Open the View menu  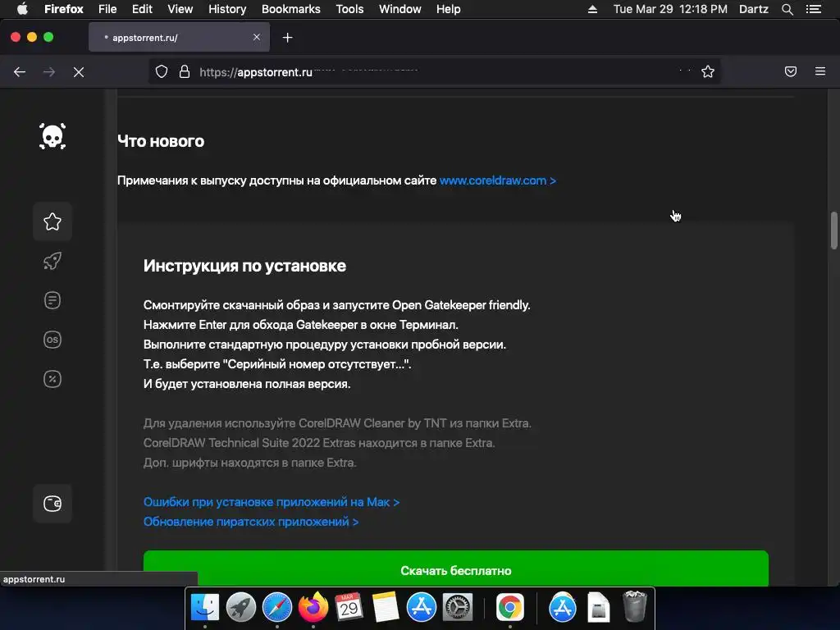point(180,9)
